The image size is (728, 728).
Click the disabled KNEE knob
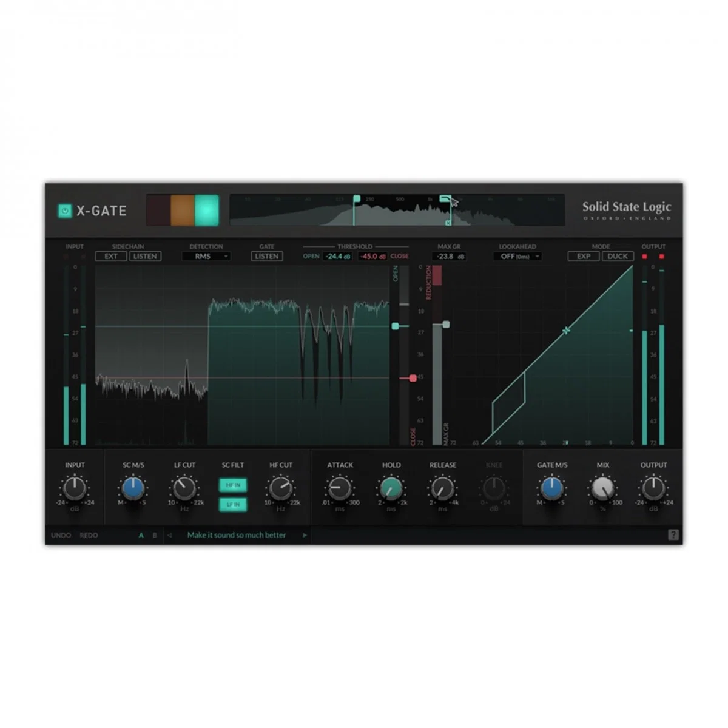point(494,488)
